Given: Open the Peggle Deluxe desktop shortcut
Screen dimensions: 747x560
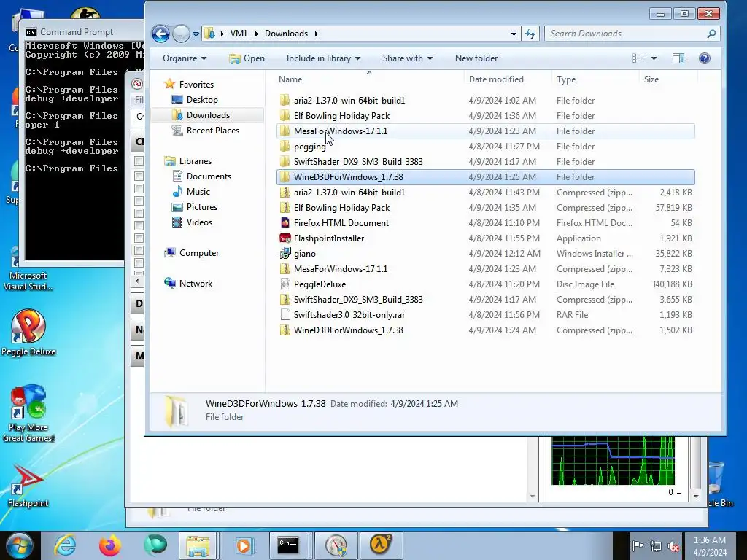Looking at the screenshot, I should point(28,332).
